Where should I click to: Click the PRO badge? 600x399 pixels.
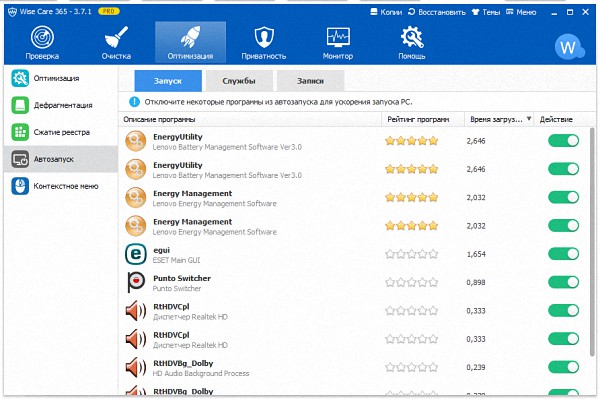[x=109, y=11]
